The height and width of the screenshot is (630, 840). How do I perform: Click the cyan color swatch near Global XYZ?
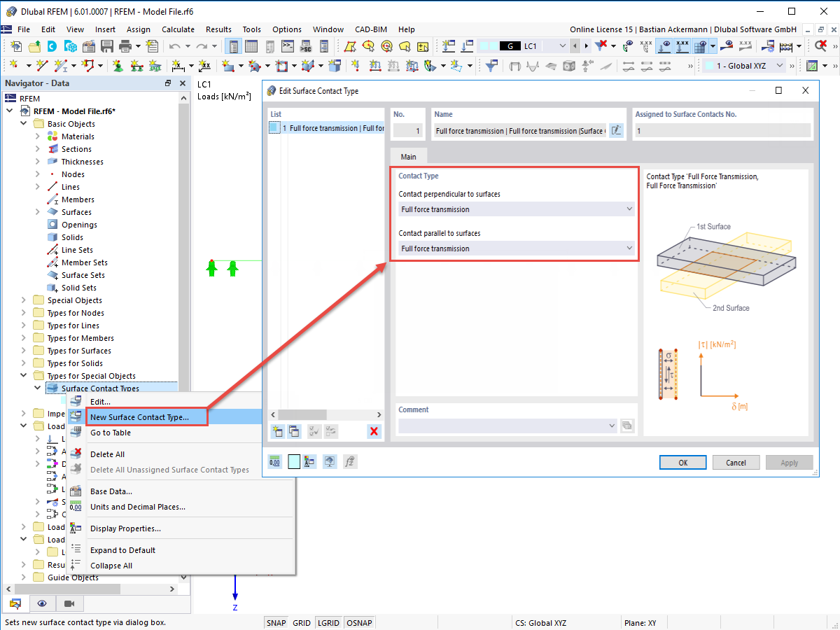[x=710, y=65]
